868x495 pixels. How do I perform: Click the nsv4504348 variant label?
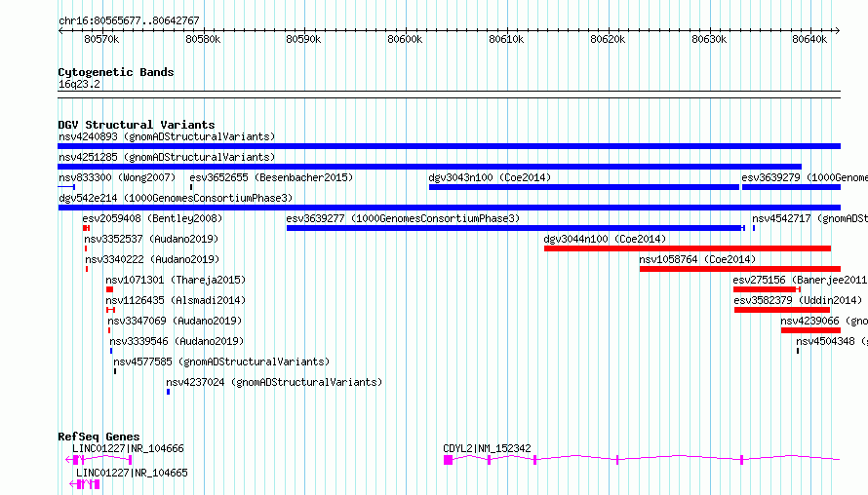pos(832,341)
